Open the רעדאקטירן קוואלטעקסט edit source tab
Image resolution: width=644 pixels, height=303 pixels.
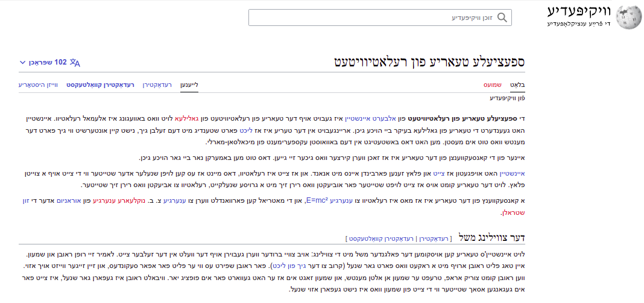point(101,85)
